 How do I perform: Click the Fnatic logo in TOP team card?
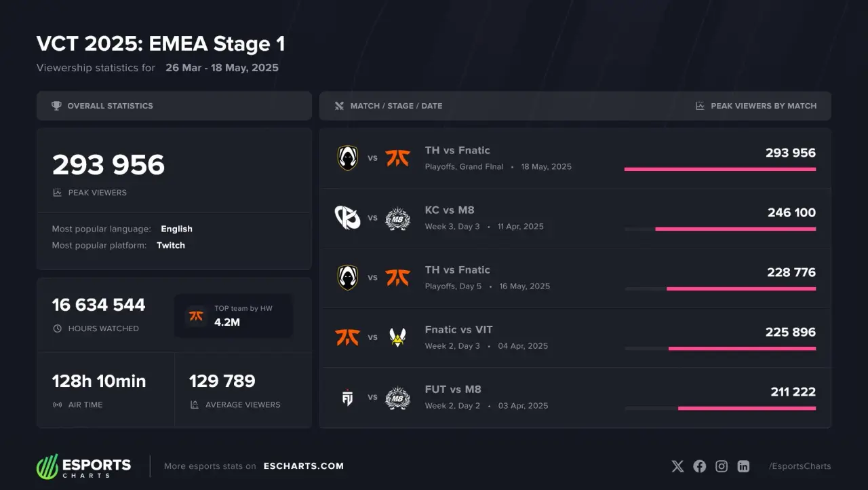[196, 316]
